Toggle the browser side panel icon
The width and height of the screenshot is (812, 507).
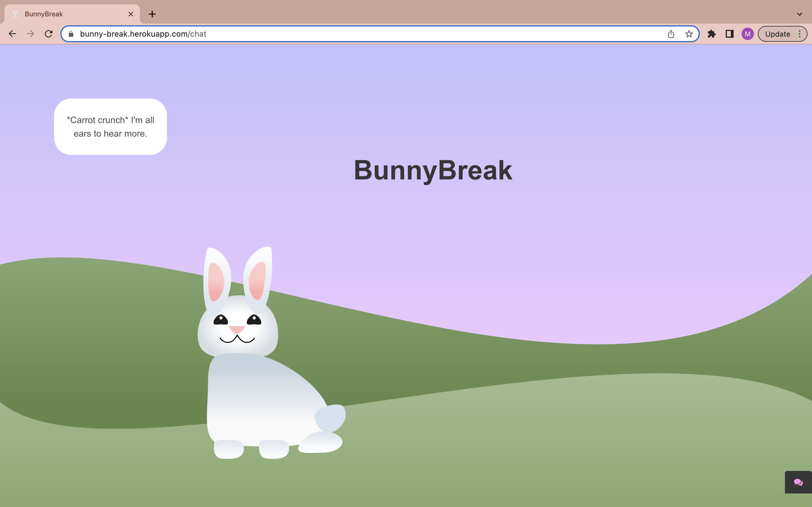729,34
